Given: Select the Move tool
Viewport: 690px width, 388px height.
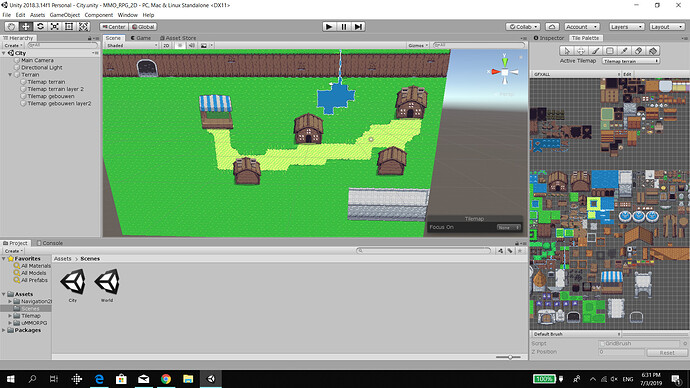Looking at the screenshot, I should (26, 26).
